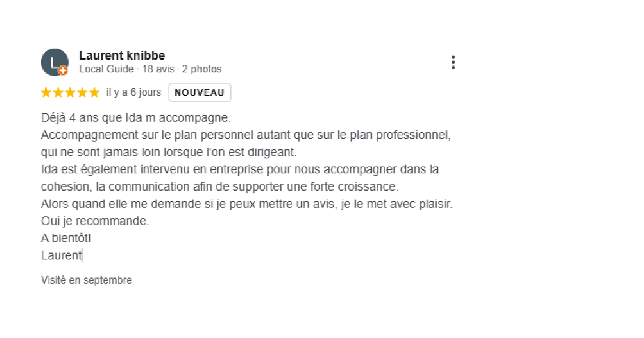Click the closing signature "Laurent"
This screenshot has height=338, width=644.
point(62,255)
